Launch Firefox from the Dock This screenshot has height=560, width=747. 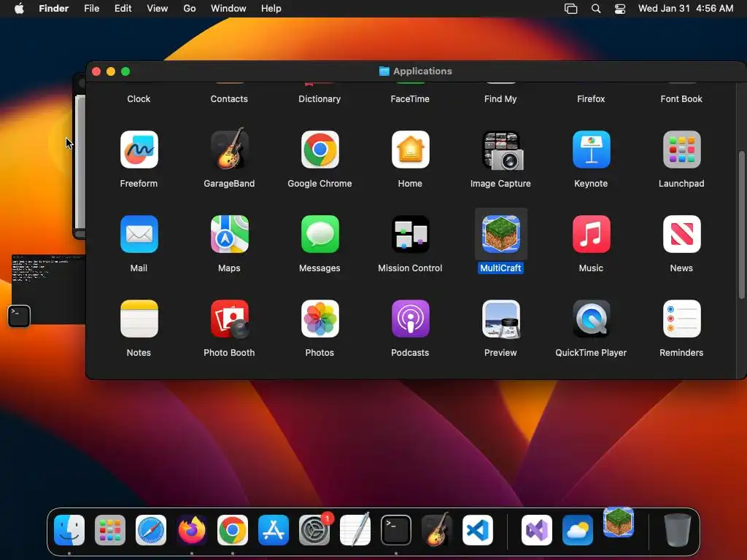(x=192, y=529)
